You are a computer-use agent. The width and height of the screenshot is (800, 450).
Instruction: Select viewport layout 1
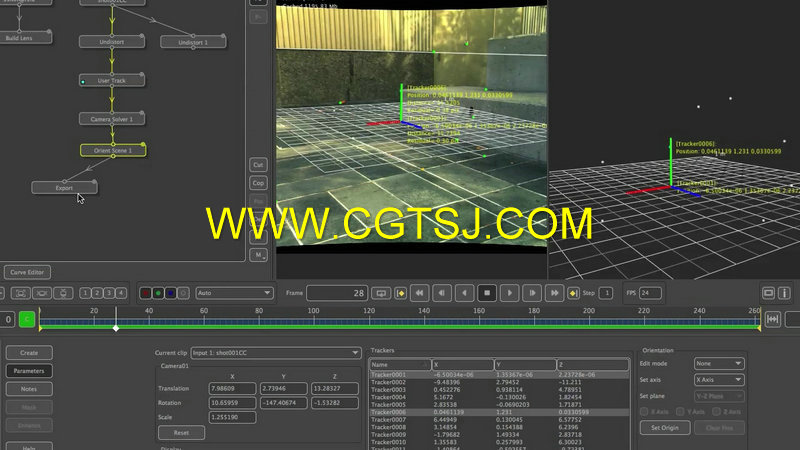tap(85, 293)
